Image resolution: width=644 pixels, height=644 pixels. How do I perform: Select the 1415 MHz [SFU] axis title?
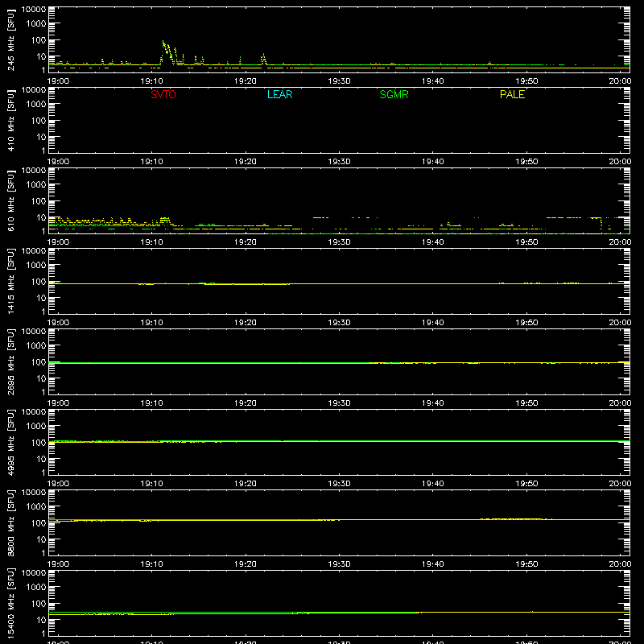[10, 281]
